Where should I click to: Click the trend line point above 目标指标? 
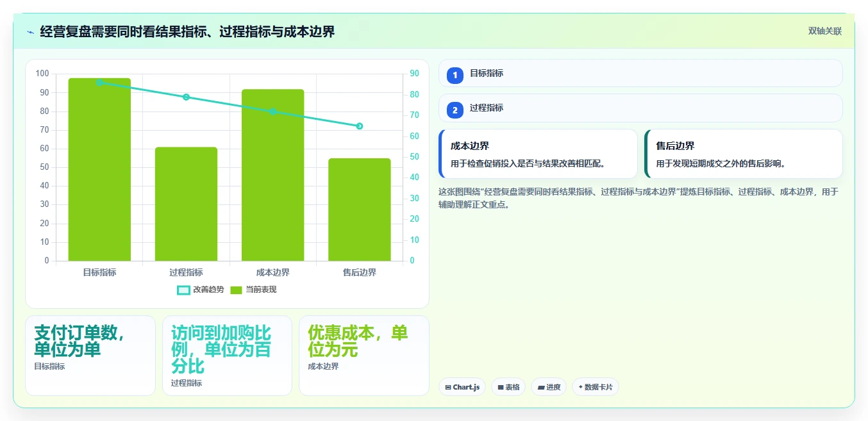pyautogui.click(x=99, y=83)
